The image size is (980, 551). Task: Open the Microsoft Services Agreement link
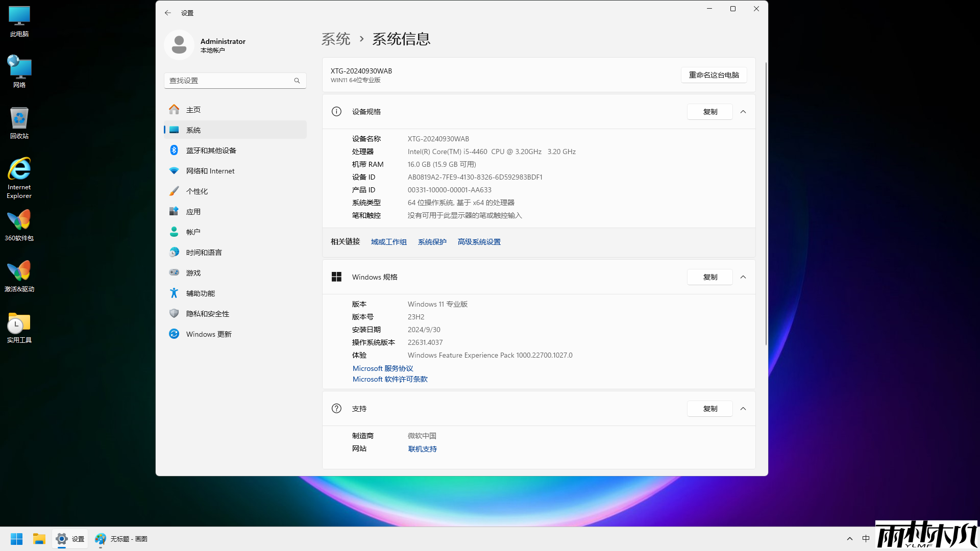tap(383, 368)
